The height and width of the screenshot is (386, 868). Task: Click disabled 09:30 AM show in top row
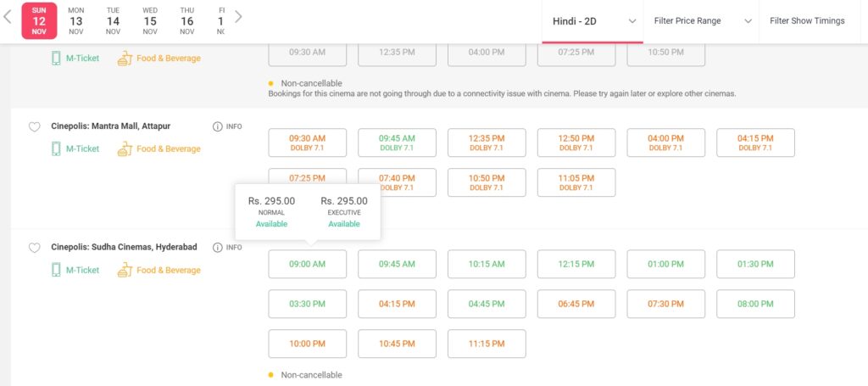pyautogui.click(x=307, y=53)
